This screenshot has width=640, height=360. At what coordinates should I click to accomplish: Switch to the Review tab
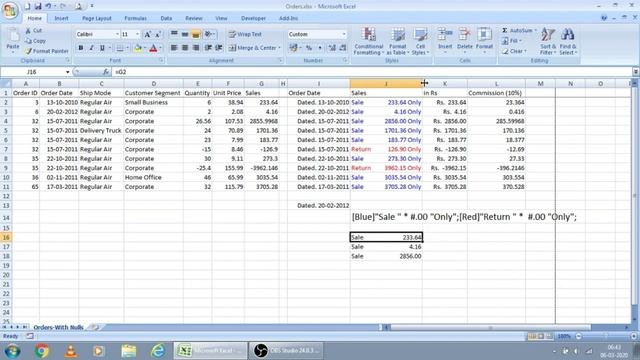click(193, 18)
